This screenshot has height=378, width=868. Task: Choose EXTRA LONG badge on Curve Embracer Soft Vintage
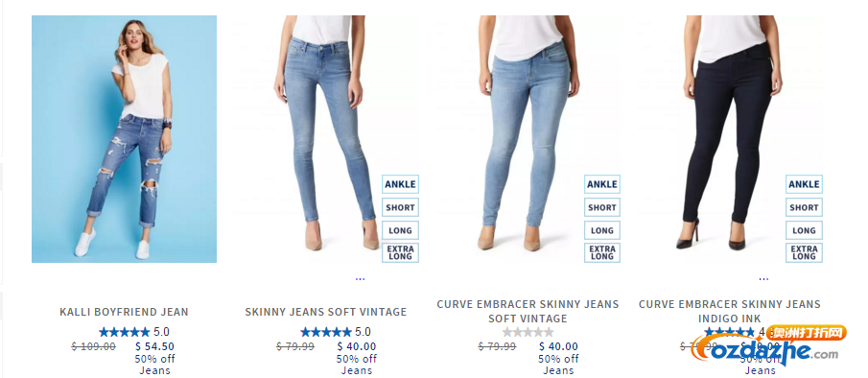click(602, 253)
